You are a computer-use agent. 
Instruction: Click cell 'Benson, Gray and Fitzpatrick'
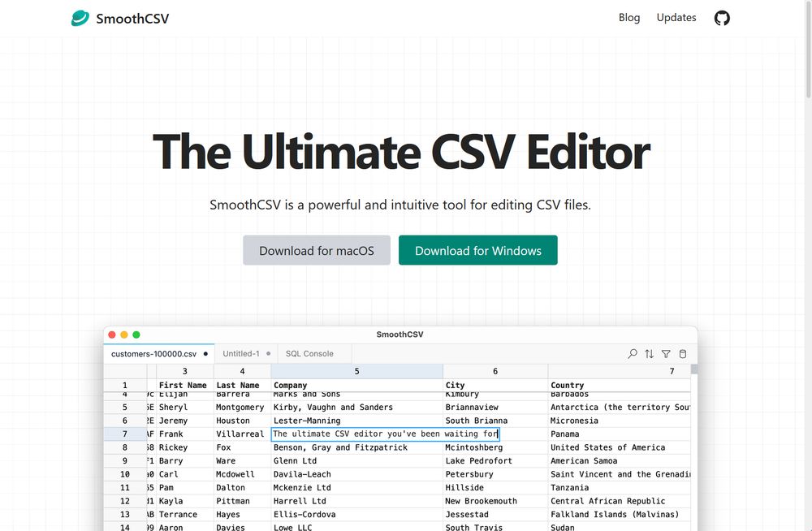[x=356, y=447]
